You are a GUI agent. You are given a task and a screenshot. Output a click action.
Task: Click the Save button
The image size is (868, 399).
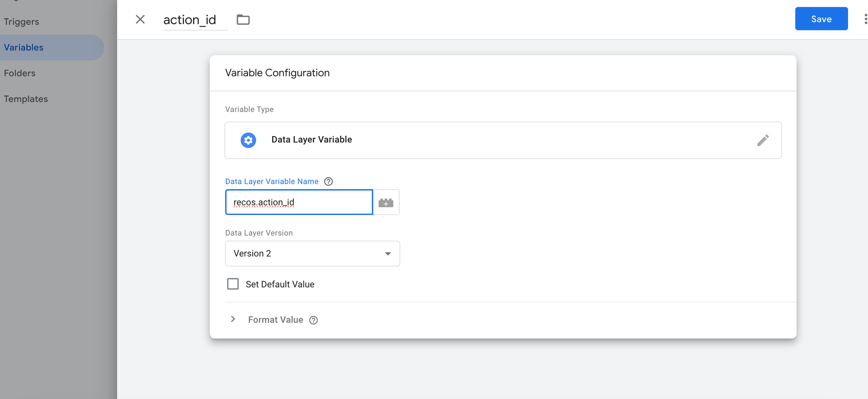click(821, 19)
